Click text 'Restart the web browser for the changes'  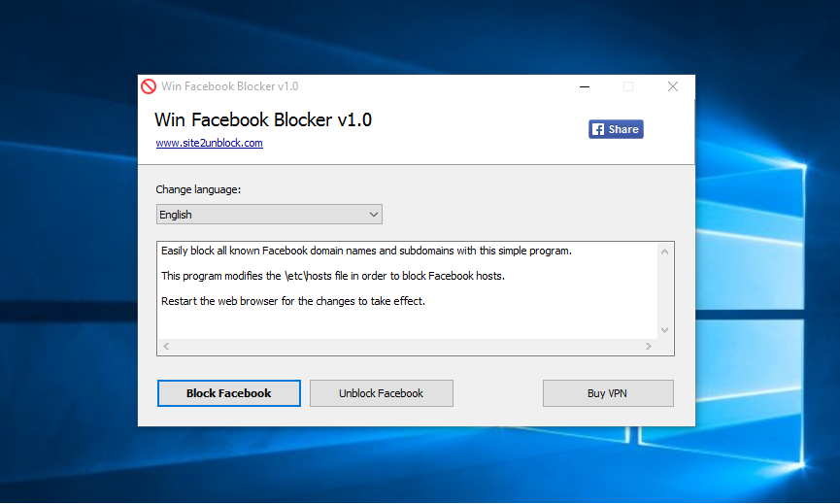[258, 301]
